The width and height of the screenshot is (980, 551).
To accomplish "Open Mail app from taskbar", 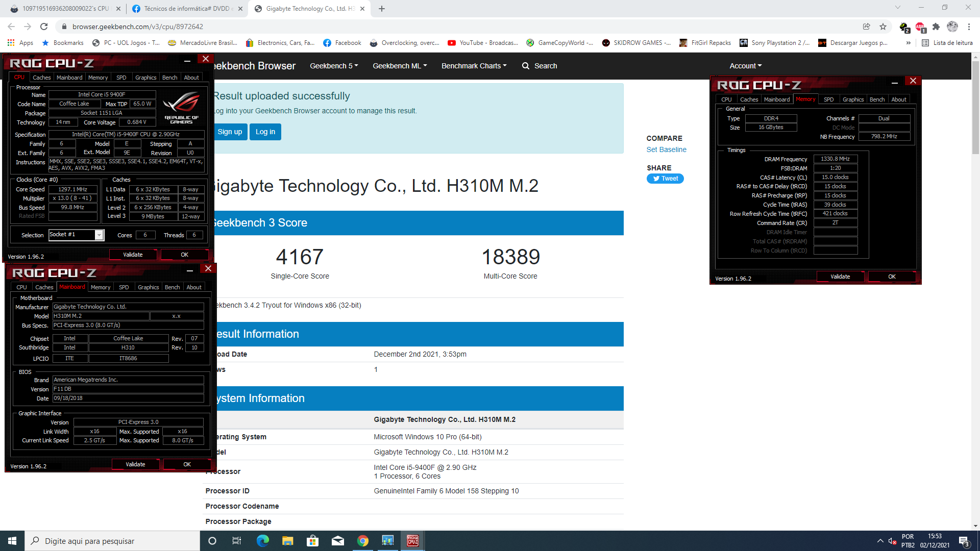I will (x=338, y=541).
